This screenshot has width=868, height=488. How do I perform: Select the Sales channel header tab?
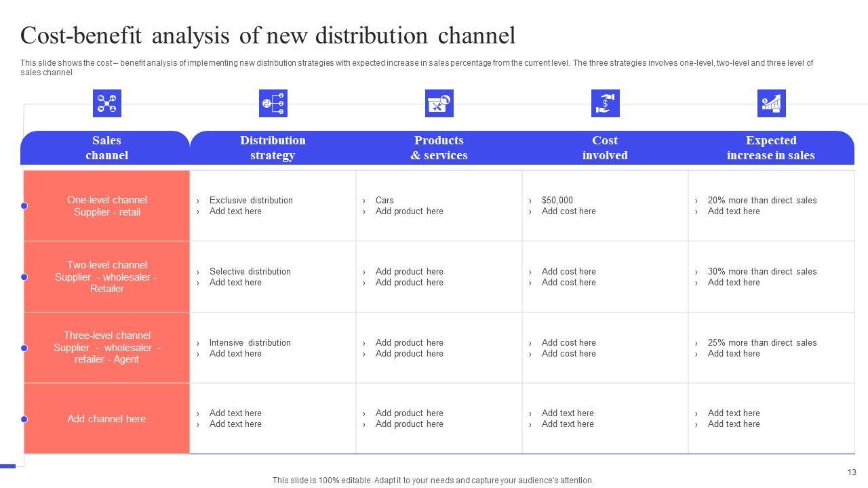[106, 148]
